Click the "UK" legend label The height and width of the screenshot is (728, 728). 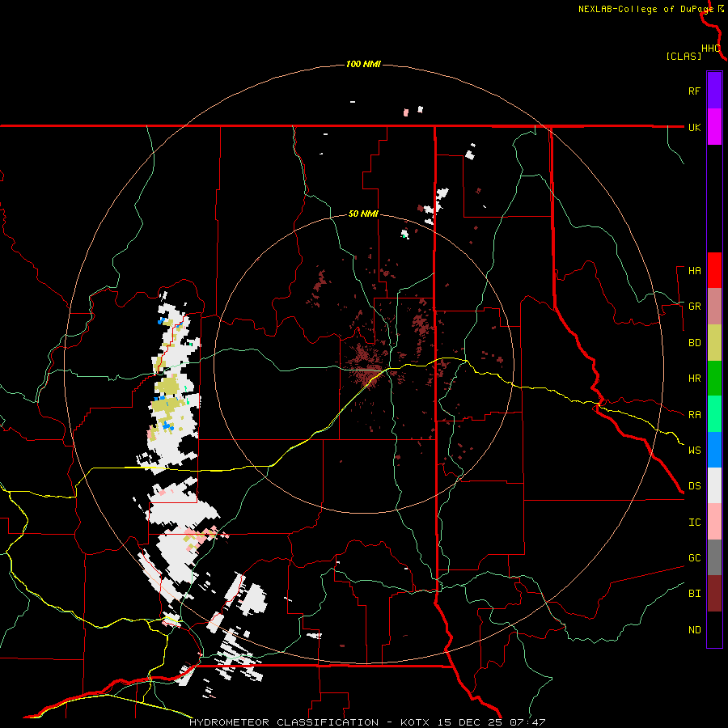tap(694, 127)
